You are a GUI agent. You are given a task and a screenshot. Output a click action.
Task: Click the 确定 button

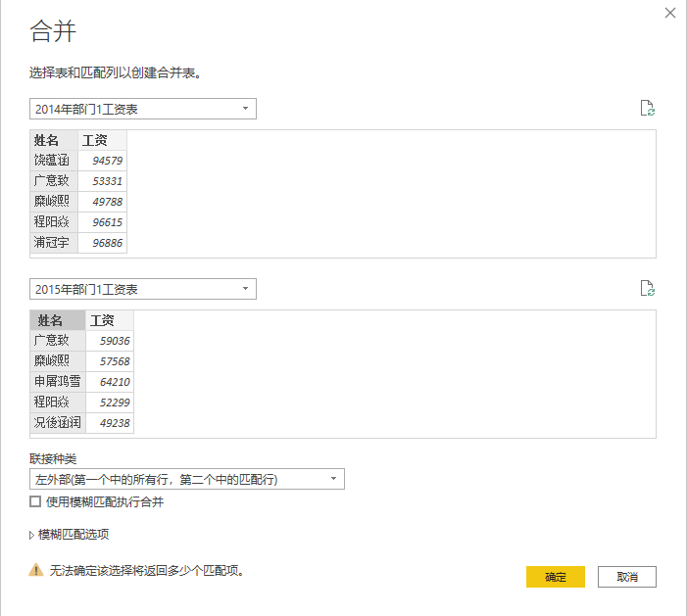click(555, 577)
